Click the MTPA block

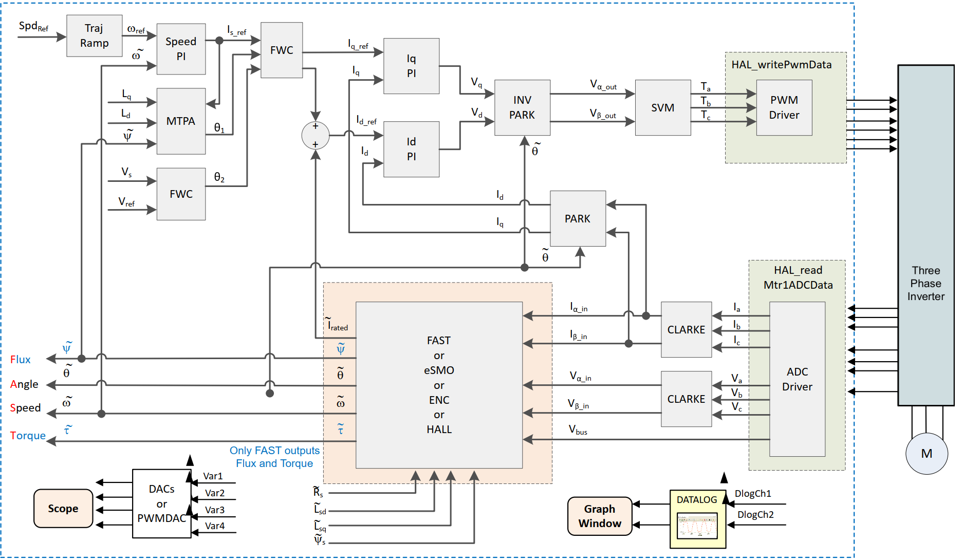pyautogui.click(x=181, y=121)
